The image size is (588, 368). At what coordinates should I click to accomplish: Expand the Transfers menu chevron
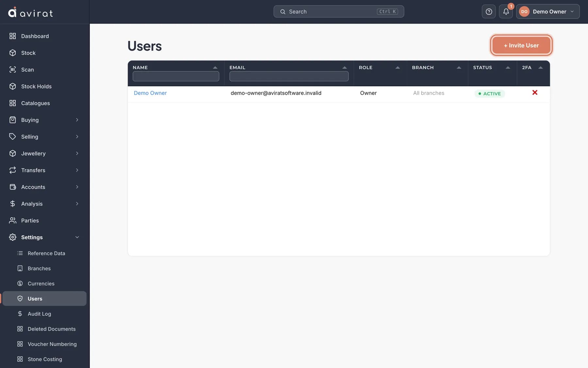click(77, 170)
